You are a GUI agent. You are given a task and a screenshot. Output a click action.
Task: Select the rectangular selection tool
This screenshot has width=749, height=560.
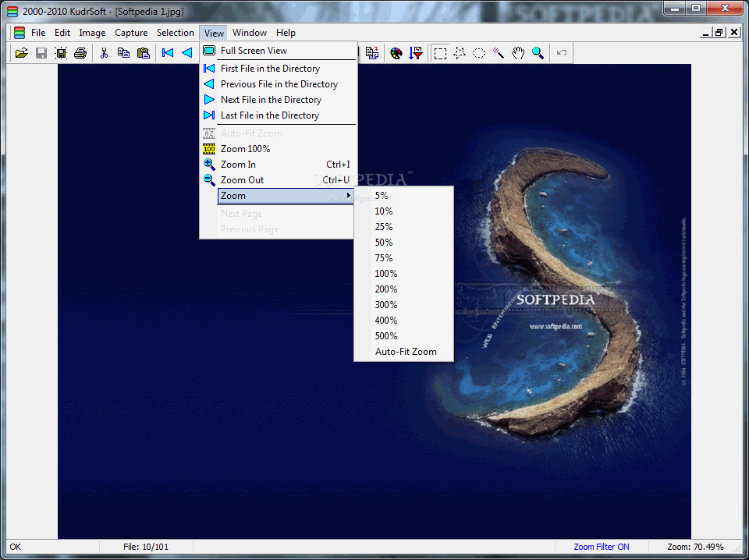pos(440,53)
